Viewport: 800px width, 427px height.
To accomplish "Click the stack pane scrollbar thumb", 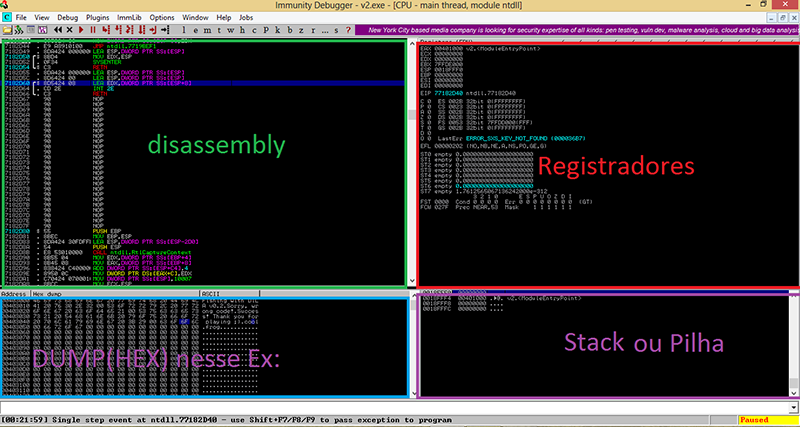I will coord(795,383).
